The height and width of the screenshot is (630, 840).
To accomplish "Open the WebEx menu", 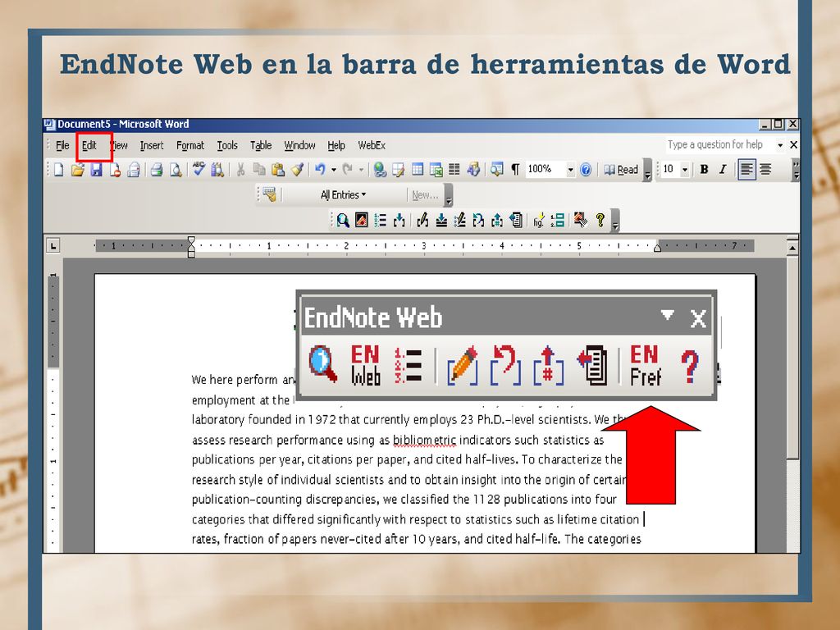I will [372, 145].
